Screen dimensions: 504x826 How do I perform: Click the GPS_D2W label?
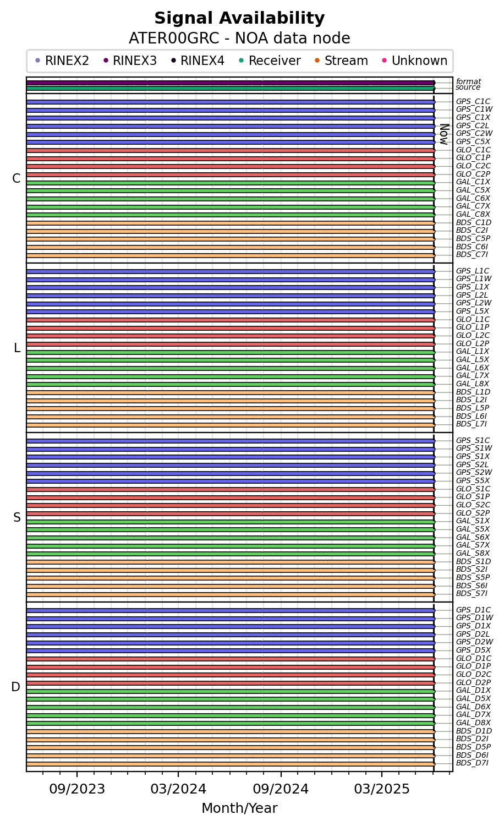pyautogui.click(x=474, y=642)
